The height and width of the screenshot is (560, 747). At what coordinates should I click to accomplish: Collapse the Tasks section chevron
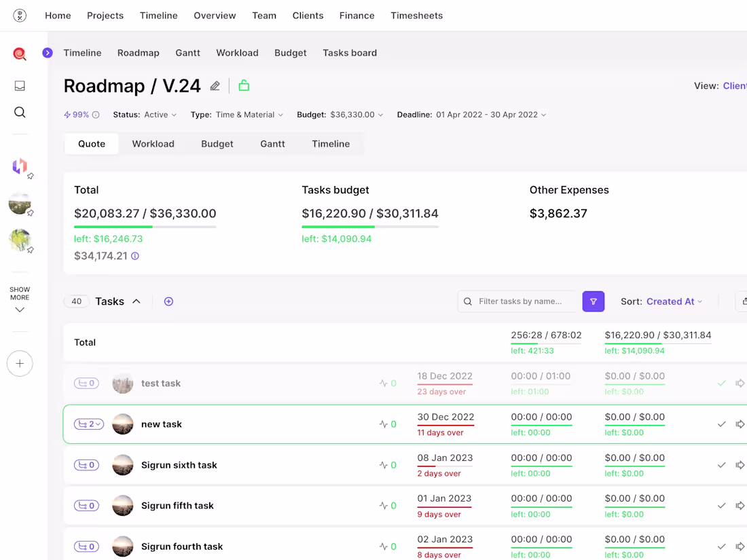point(136,301)
